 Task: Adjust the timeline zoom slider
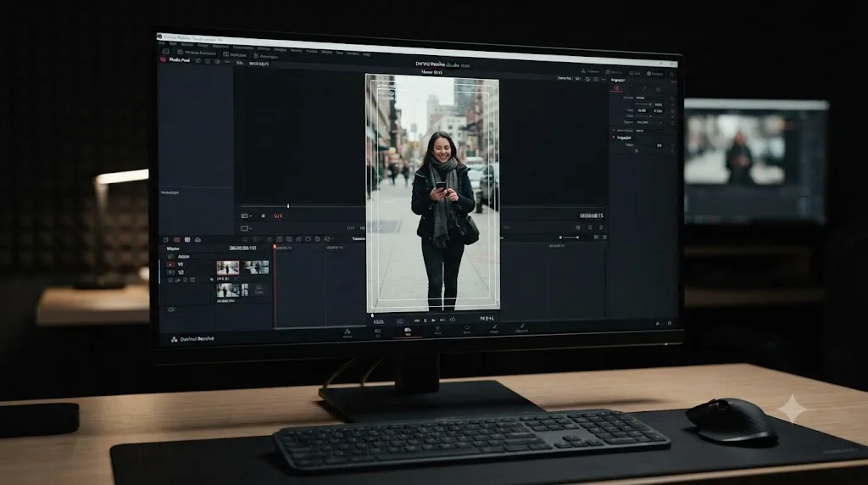pyautogui.click(x=570, y=237)
